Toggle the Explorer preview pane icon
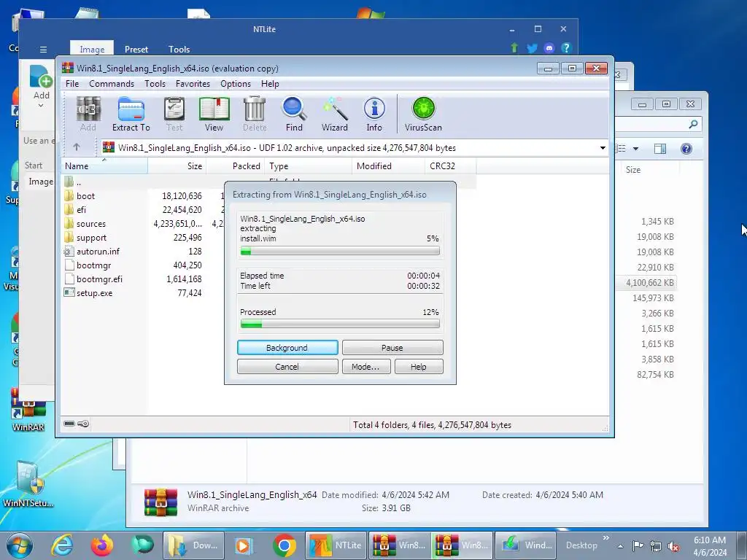747x560 pixels. point(659,149)
